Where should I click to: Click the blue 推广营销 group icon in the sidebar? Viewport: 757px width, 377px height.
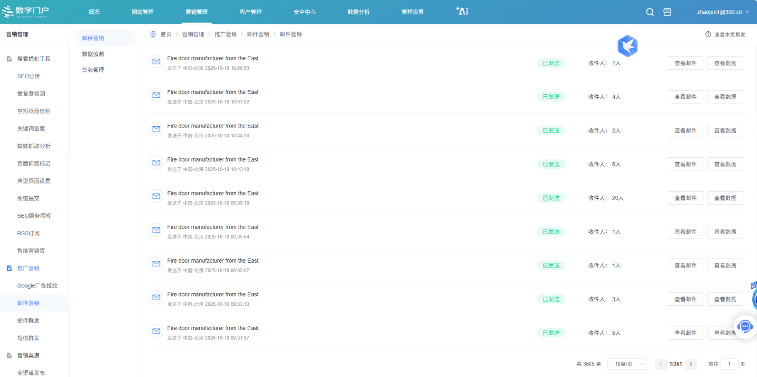click(x=9, y=268)
